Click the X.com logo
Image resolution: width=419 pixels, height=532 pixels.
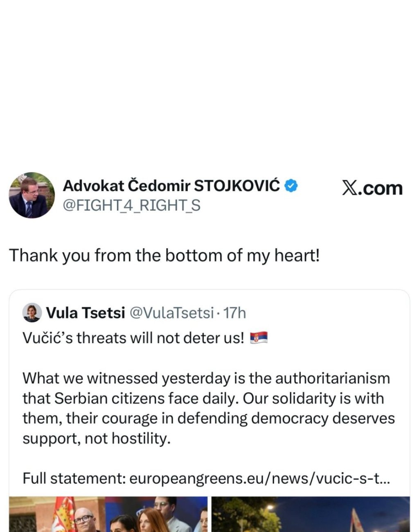[x=372, y=188]
